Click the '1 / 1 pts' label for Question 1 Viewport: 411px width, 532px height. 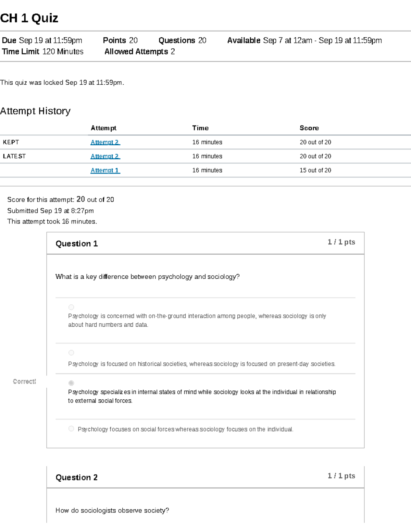[341, 242]
